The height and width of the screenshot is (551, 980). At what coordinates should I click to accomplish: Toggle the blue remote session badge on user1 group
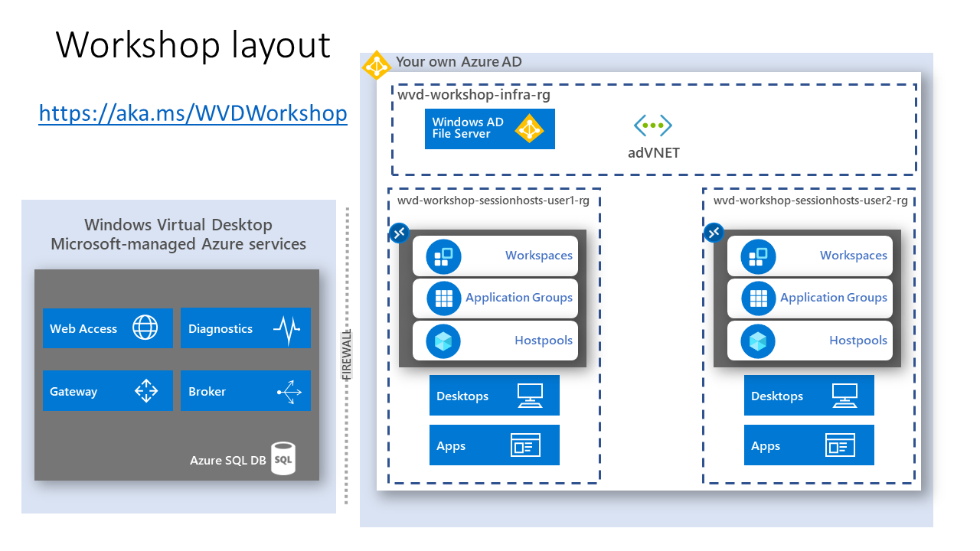click(x=399, y=233)
